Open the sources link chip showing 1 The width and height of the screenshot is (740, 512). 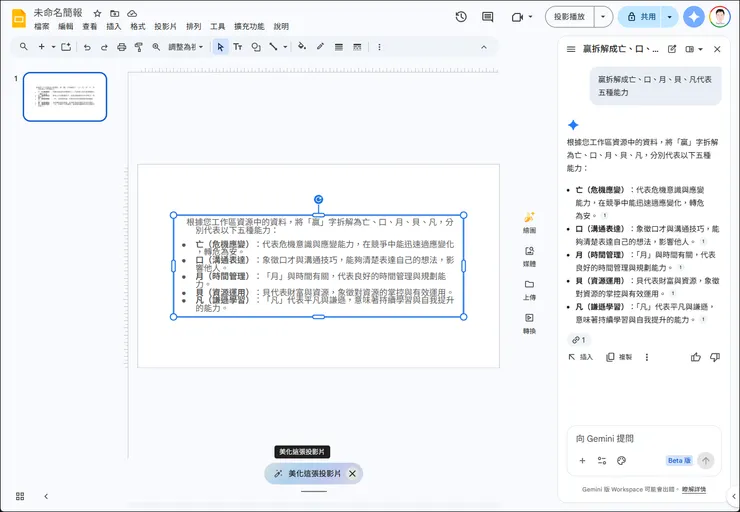pos(579,340)
